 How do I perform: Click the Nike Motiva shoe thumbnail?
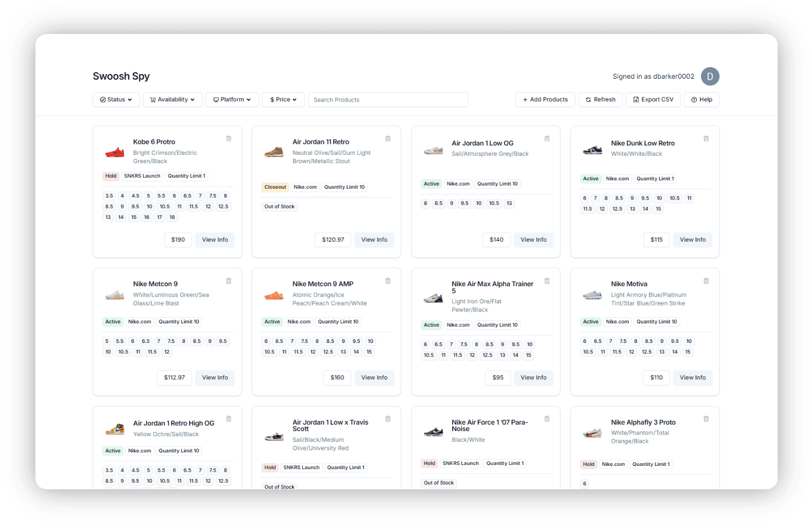pos(593,295)
